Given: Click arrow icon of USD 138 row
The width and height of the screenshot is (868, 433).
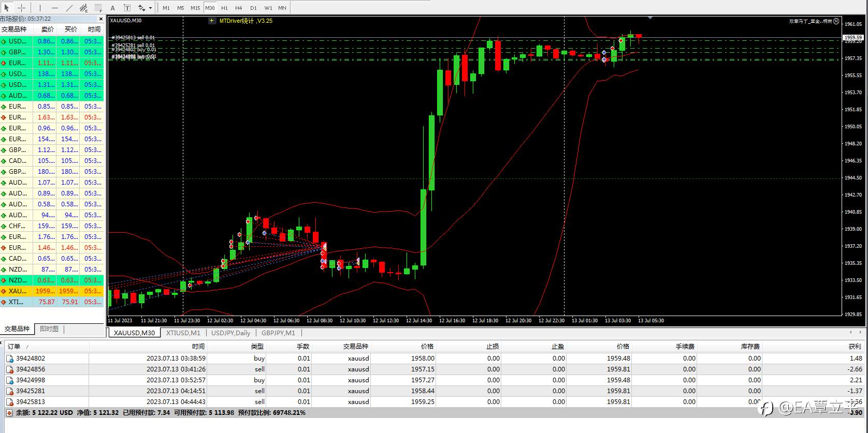Looking at the screenshot, I should [4, 74].
